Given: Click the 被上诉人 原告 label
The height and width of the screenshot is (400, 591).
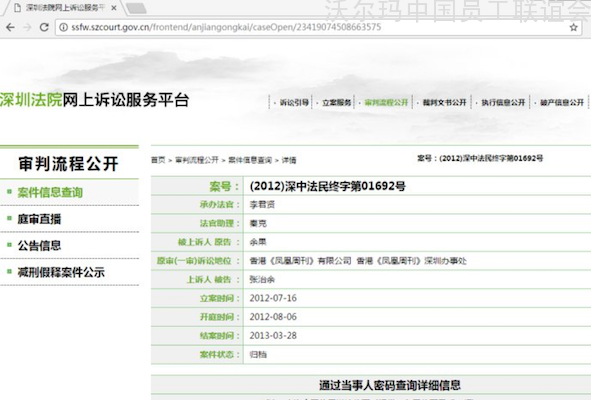Looking at the screenshot, I should [x=208, y=242].
